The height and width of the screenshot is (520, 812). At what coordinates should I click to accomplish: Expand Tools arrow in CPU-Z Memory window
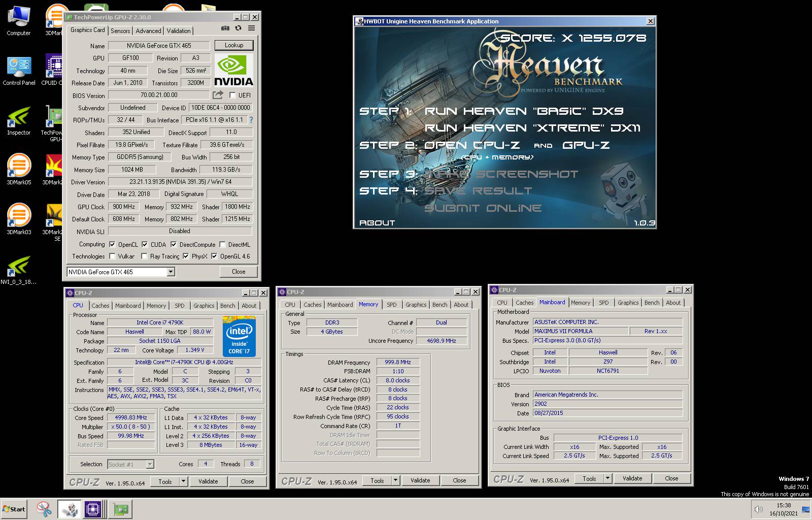pyautogui.click(x=396, y=480)
